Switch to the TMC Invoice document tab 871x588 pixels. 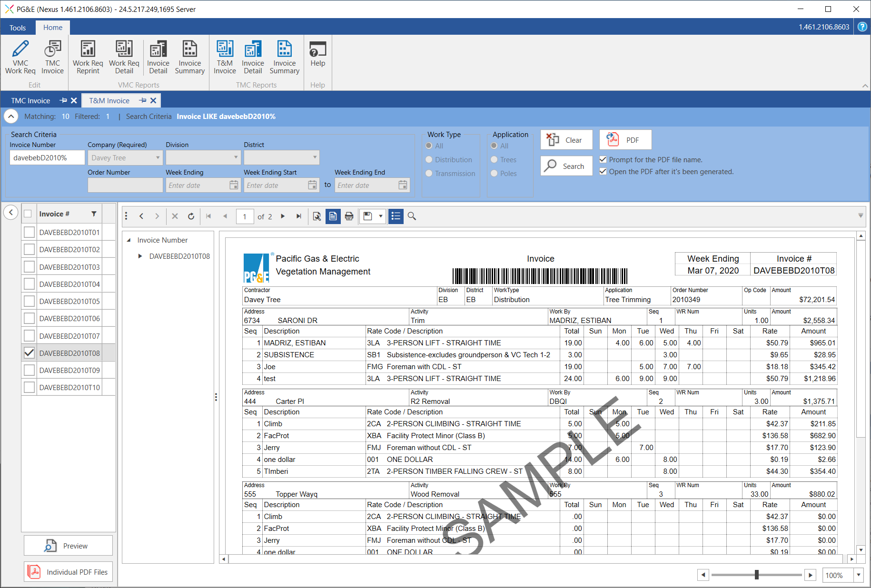pos(31,101)
